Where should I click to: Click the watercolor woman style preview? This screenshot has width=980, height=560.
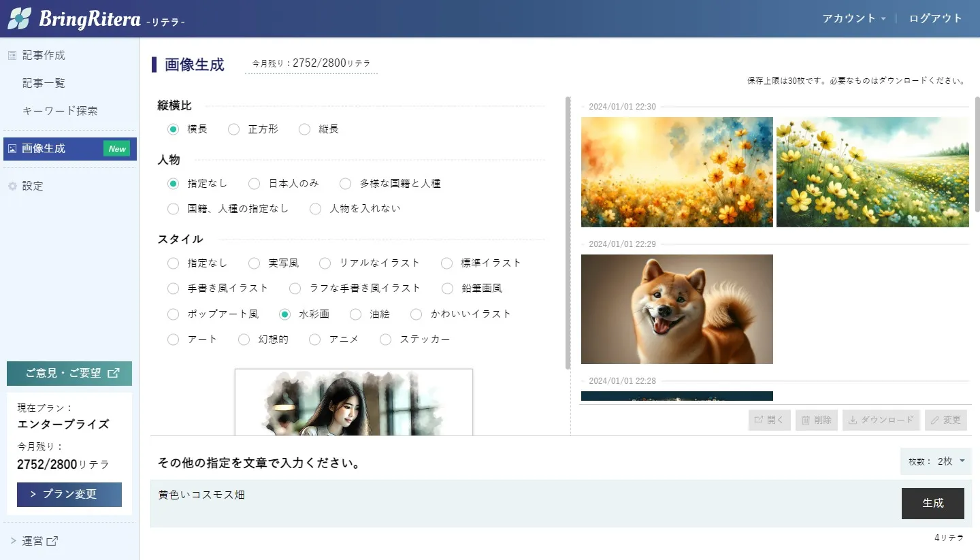tap(354, 402)
